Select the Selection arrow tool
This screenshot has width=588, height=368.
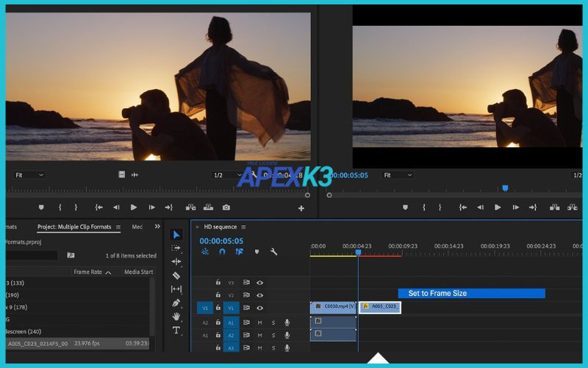coord(176,235)
